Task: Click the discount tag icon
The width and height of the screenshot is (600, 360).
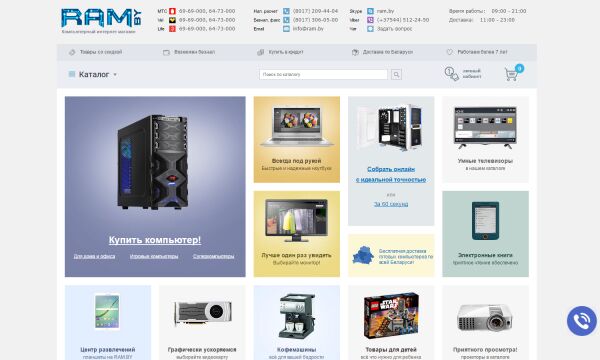Action: 72,52
